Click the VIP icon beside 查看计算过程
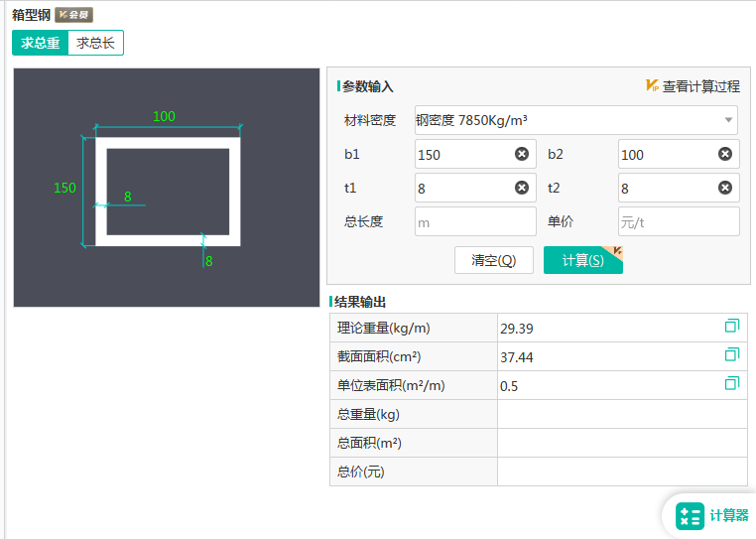Viewport: 756px width, 539px height. pyautogui.click(x=653, y=86)
